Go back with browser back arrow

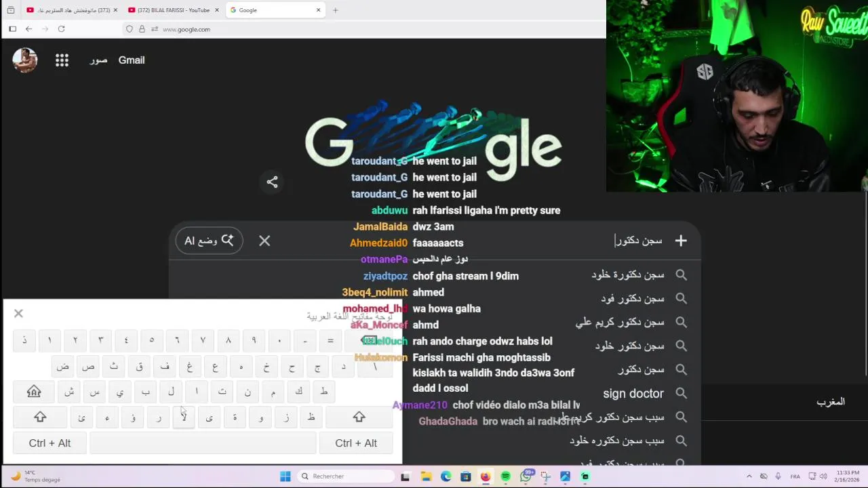click(x=28, y=29)
